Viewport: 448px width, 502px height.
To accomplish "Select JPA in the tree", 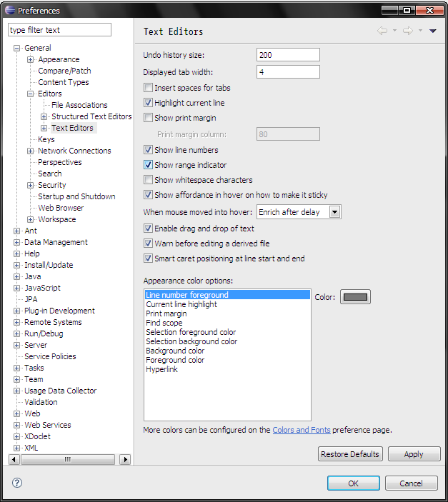I will pyautogui.click(x=31, y=299).
